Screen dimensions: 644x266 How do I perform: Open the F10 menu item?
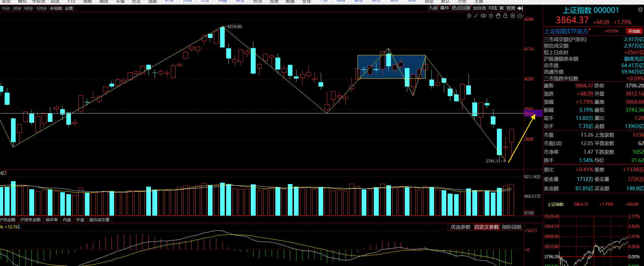pyautogui.click(x=71, y=1)
